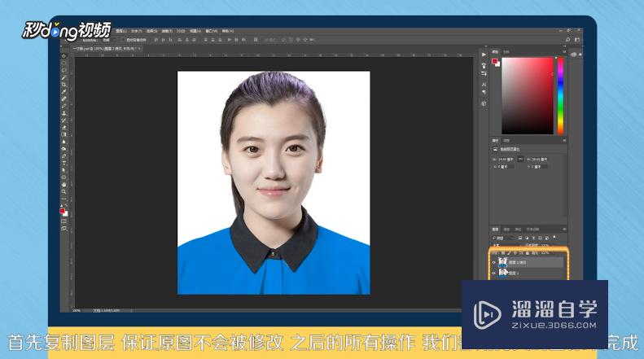Image resolution: width=644 pixels, height=359 pixels.
Task: Select the Move tool in the toolbar
Action: click(x=64, y=56)
